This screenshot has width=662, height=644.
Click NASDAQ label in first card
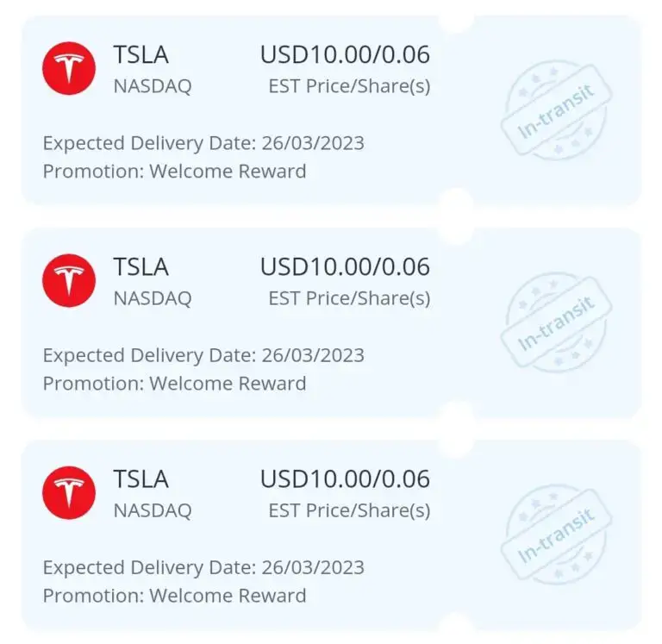click(153, 86)
